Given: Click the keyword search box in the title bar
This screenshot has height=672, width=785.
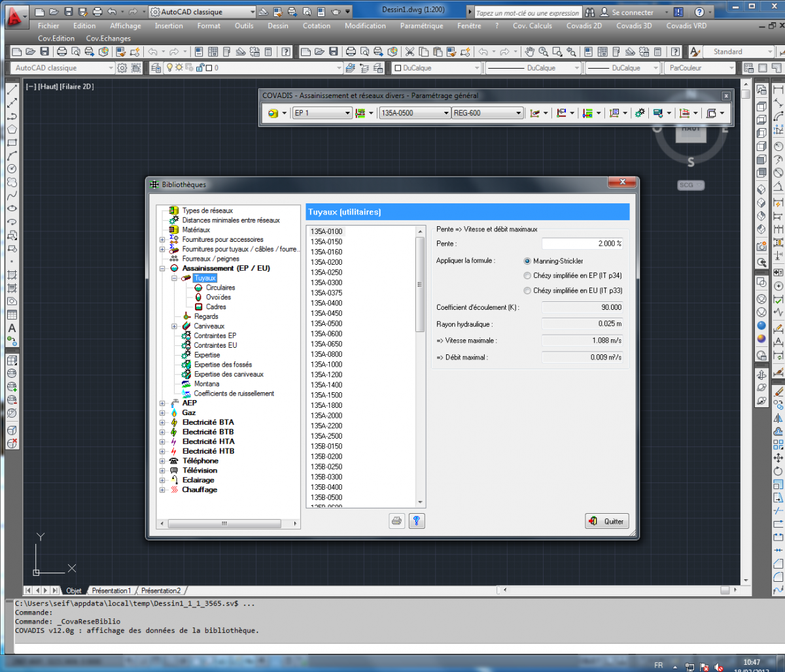Looking at the screenshot, I should [x=527, y=12].
